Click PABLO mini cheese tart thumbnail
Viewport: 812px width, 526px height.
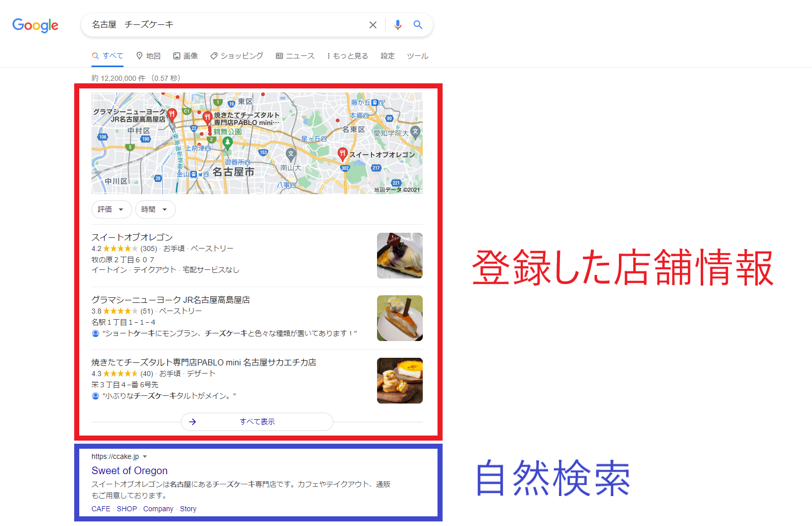pos(400,381)
